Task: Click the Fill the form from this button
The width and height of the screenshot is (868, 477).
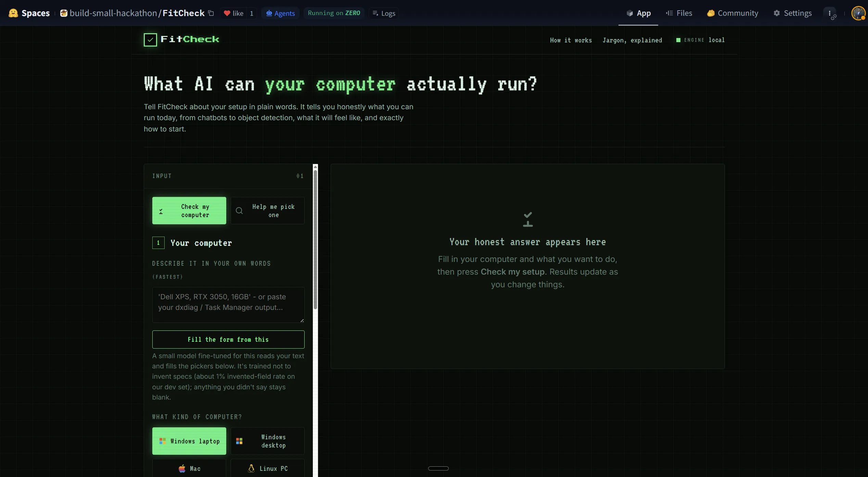Action: [x=228, y=339]
